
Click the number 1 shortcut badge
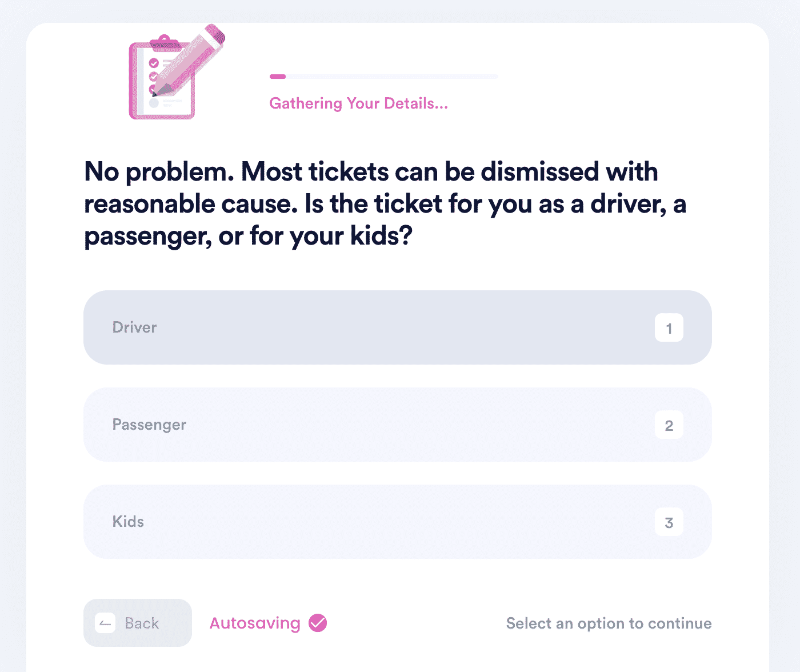pos(669,328)
